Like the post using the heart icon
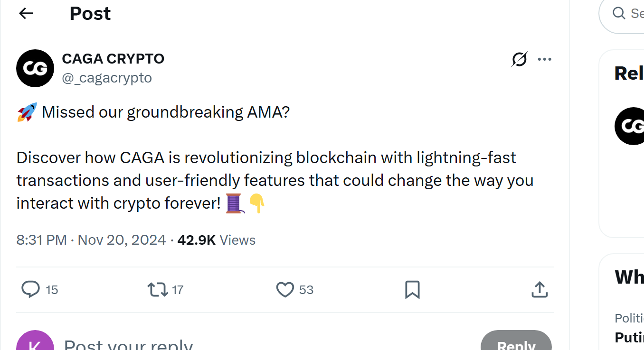Image resolution: width=644 pixels, height=350 pixels. (x=285, y=289)
